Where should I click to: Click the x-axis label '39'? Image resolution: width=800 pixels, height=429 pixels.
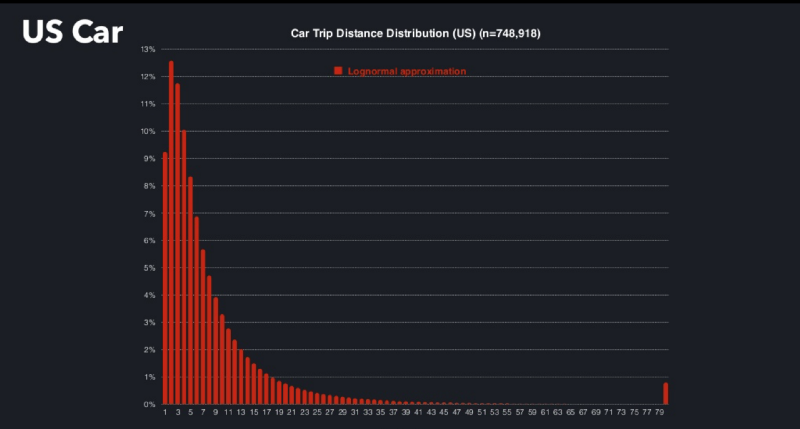[x=406, y=412]
